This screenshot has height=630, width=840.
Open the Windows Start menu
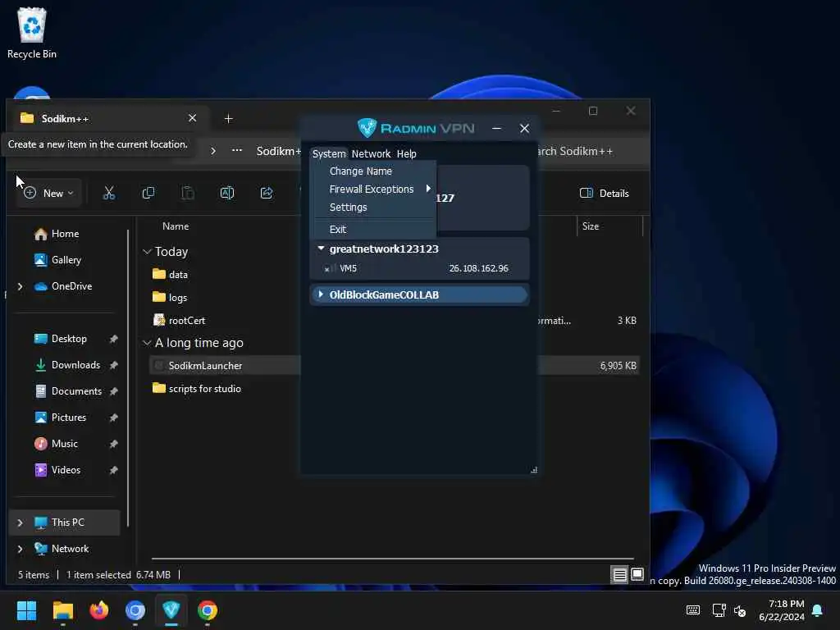pos(26,610)
